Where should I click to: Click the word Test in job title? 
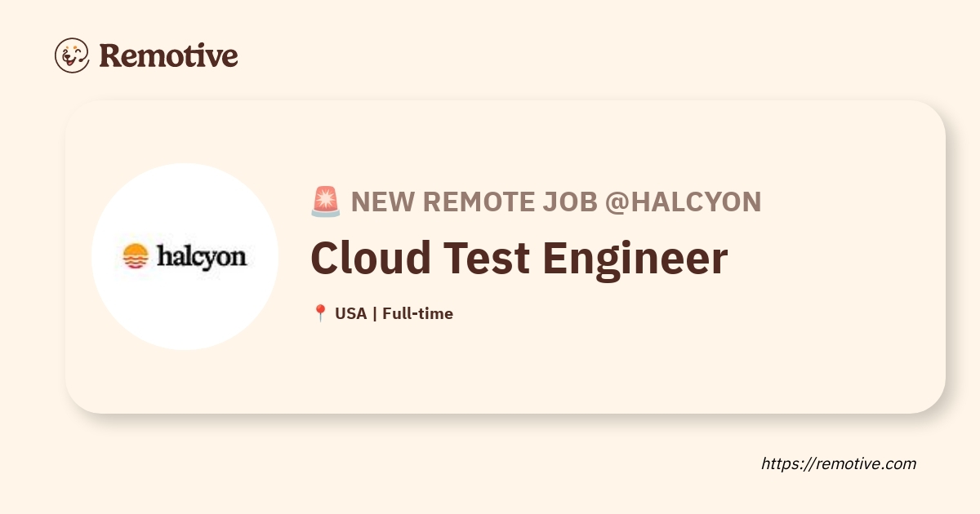[x=487, y=259]
